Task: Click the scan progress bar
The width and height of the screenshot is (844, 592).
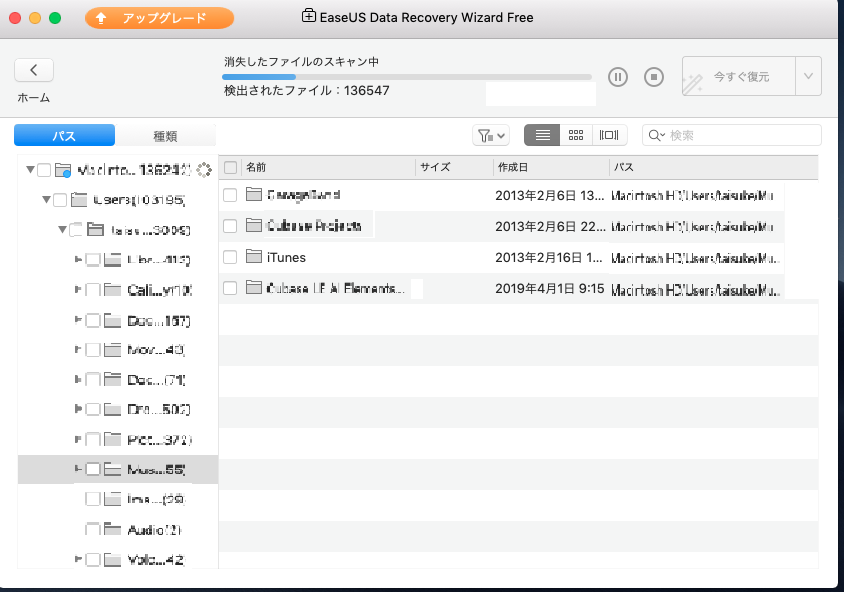Action: click(407, 77)
